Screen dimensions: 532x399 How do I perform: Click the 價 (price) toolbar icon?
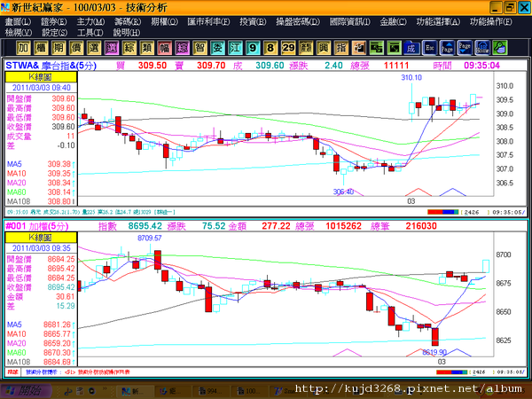76,48
